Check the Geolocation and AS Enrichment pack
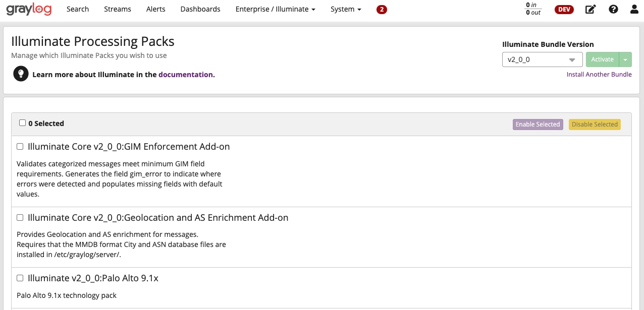The width and height of the screenshot is (644, 310). click(20, 218)
